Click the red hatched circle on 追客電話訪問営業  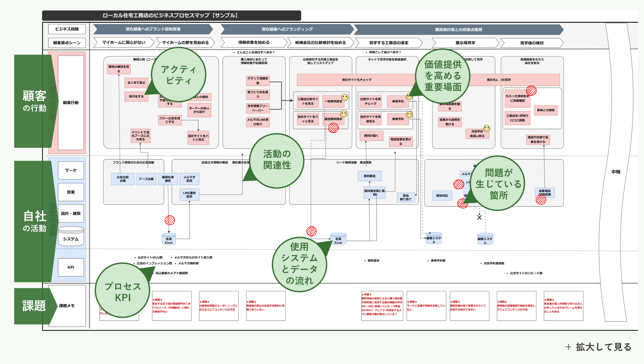pyautogui.click(x=541, y=200)
